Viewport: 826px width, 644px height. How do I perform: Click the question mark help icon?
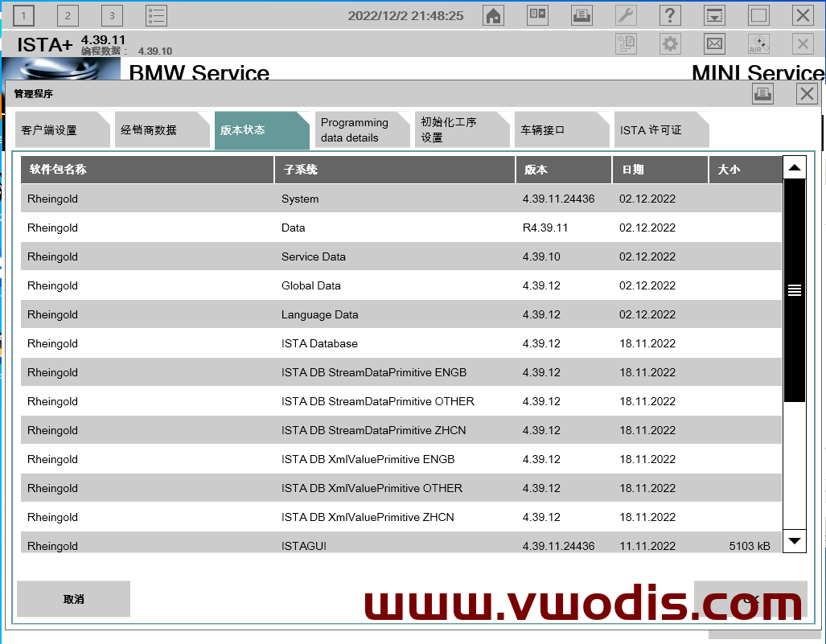coord(670,15)
